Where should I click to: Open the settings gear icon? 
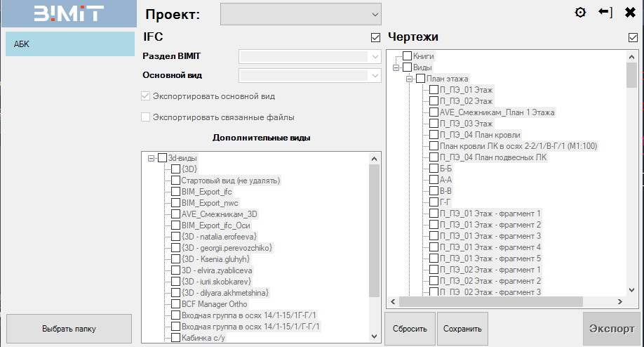point(580,13)
